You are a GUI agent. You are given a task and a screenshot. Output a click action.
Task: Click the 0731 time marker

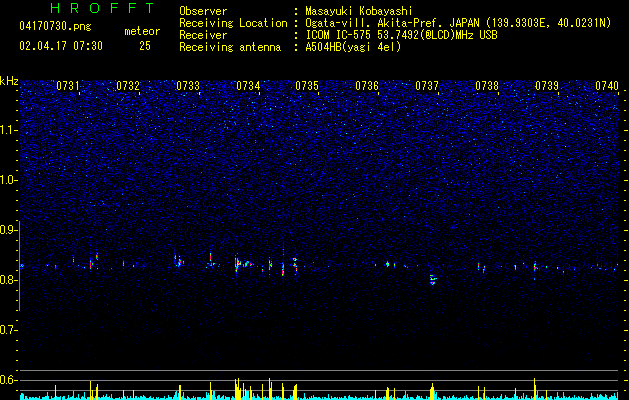point(67,86)
